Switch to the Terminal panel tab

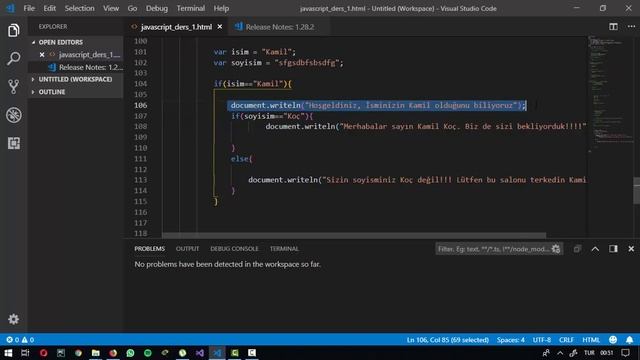[x=284, y=249]
